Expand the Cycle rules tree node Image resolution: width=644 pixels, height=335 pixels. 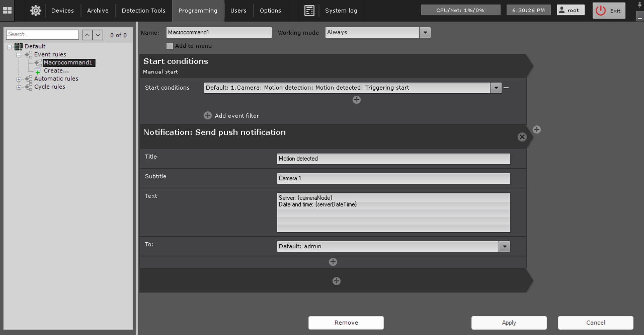[x=19, y=87]
